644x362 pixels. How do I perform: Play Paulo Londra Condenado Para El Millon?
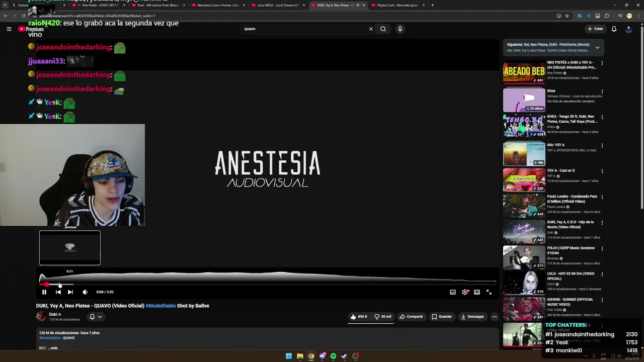coord(524,205)
